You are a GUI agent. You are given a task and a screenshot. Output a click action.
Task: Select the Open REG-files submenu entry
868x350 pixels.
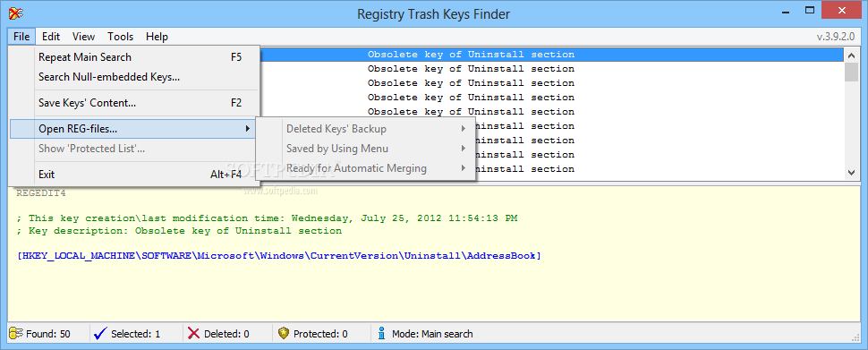(133, 129)
